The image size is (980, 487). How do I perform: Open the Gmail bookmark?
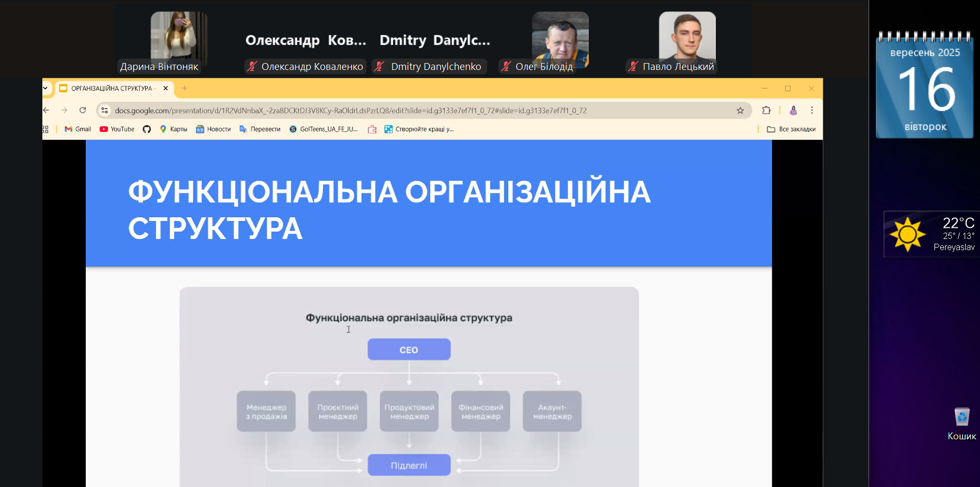pos(78,129)
